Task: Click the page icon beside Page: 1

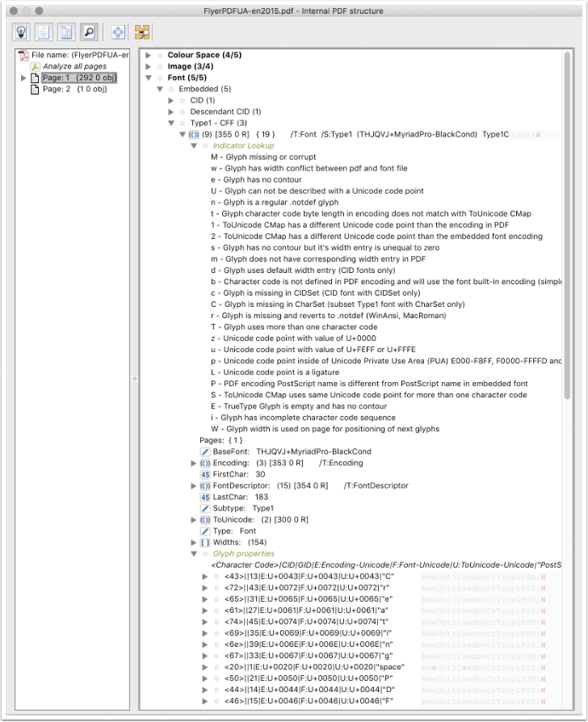Action: click(35, 78)
